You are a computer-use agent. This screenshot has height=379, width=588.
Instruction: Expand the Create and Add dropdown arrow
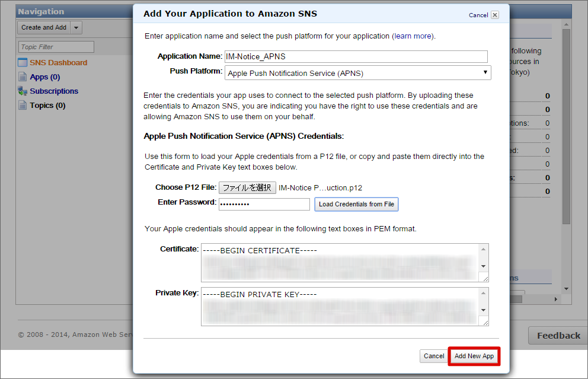click(76, 27)
